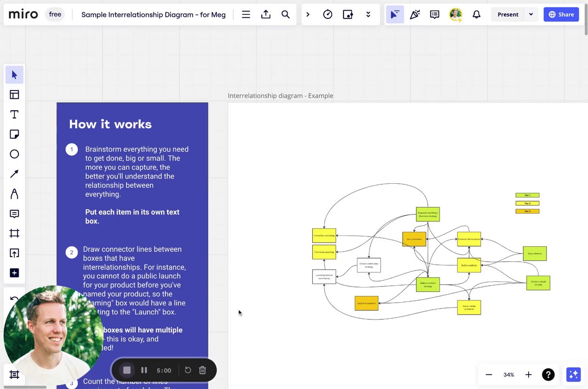The height and width of the screenshot is (389, 588).
Task: Toggle hide collaborators' cursors button
Action: pos(395,15)
